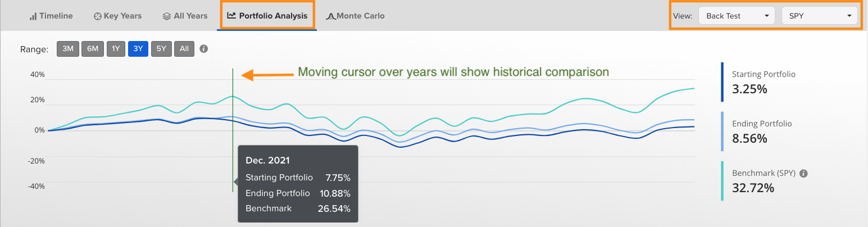The height and width of the screenshot is (227, 868).
Task: Select the 1Y range toggle
Action: coord(116,49)
